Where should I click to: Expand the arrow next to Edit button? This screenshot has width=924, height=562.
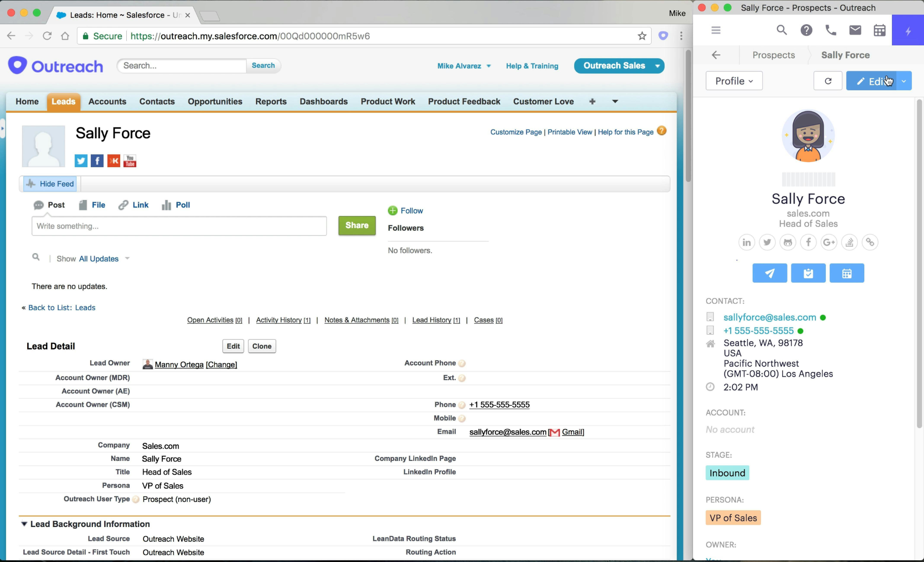click(x=904, y=81)
